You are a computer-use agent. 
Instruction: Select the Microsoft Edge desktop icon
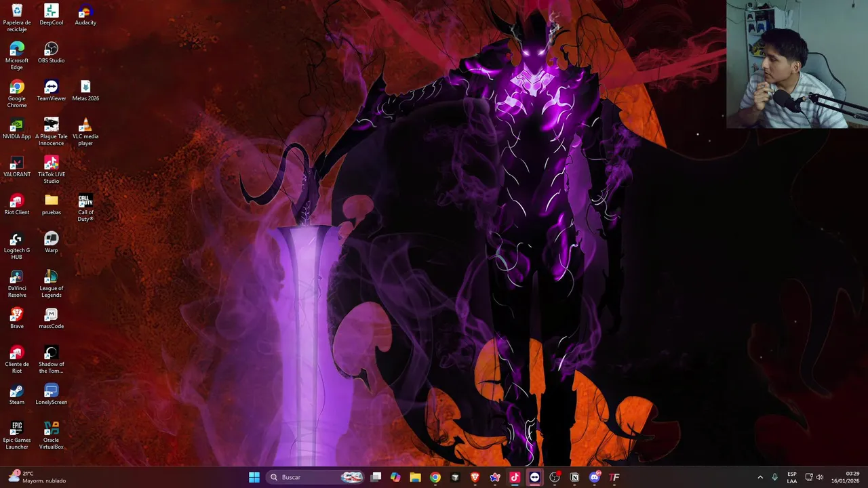pyautogui.click(x=17, y=56)
